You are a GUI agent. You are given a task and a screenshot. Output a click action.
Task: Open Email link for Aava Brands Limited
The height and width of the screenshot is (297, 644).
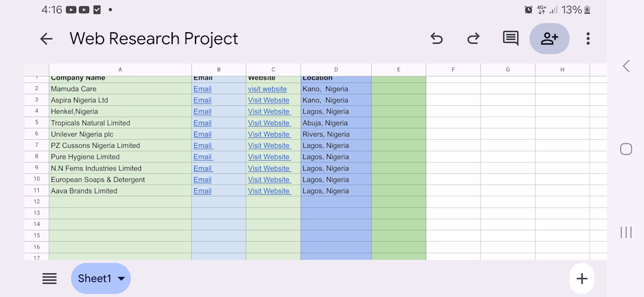(x=203, y=191)
